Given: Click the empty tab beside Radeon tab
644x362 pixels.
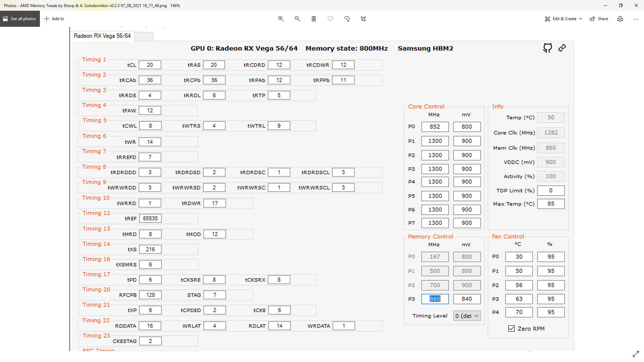Looking at the screenshot, I should (x=144, y=36).
